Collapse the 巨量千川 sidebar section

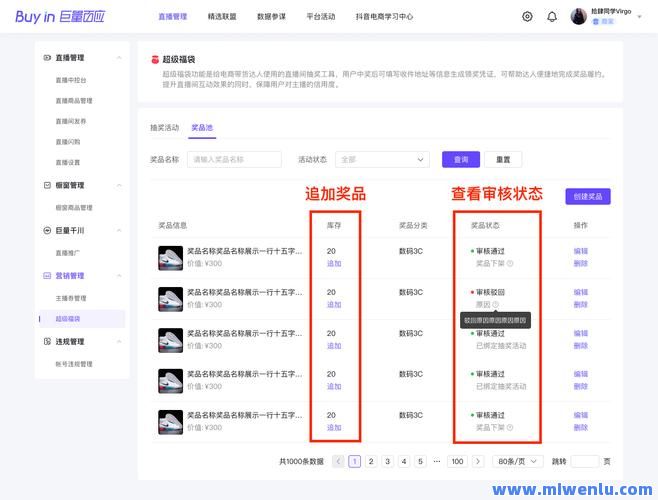click(x=120, y=231)
